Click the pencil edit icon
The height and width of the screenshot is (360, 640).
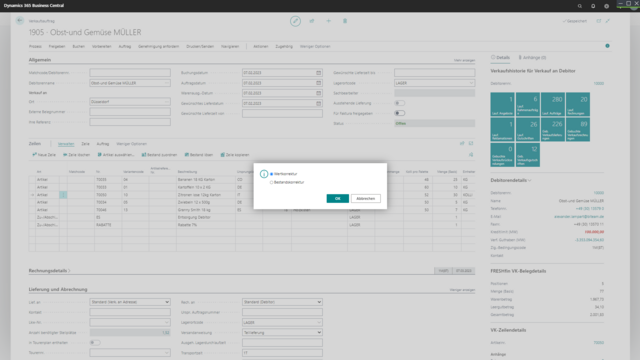[296, 21]
